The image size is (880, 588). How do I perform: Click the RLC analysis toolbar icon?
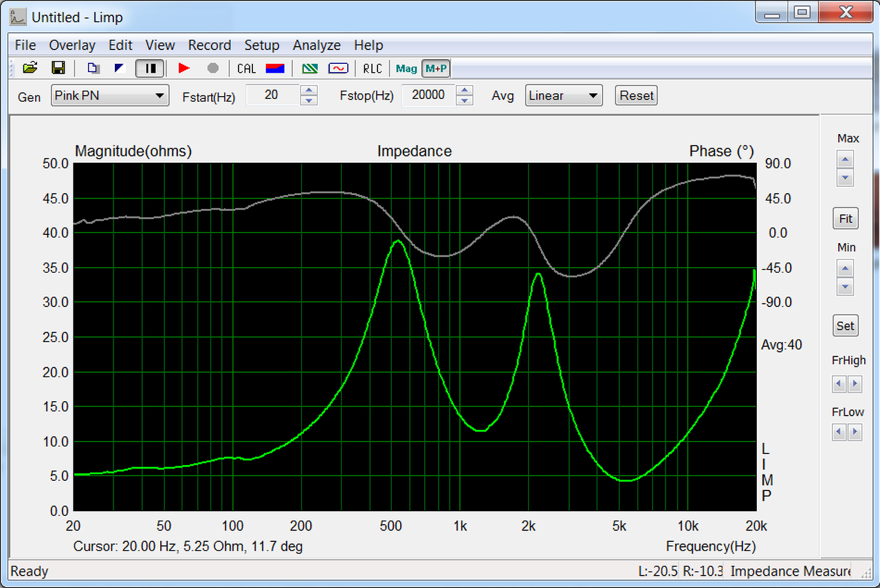click(x=373, y=68)
